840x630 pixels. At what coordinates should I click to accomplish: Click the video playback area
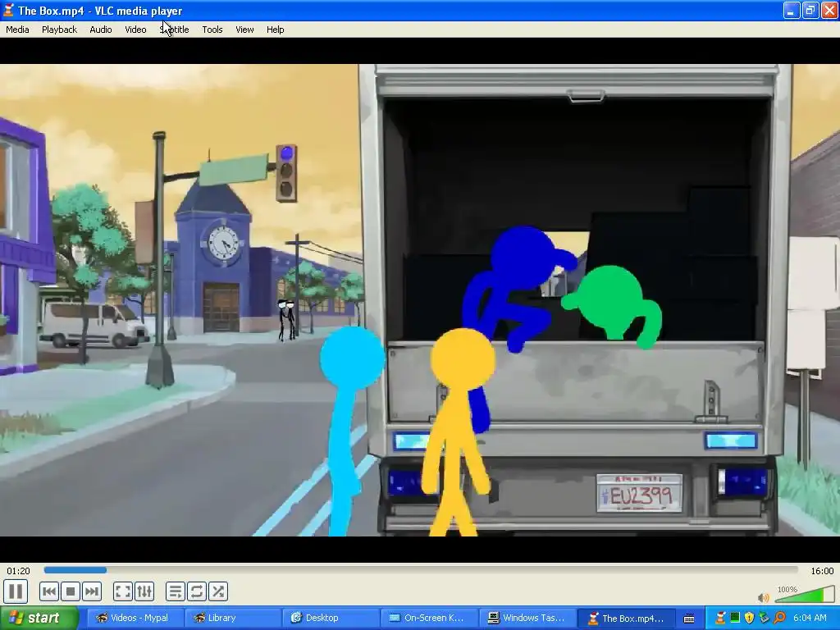pos(420,300)
